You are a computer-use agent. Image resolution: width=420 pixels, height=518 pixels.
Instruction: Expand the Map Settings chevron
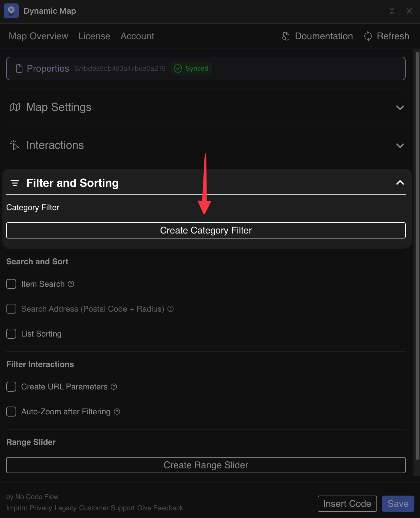[x=400, y=108]
